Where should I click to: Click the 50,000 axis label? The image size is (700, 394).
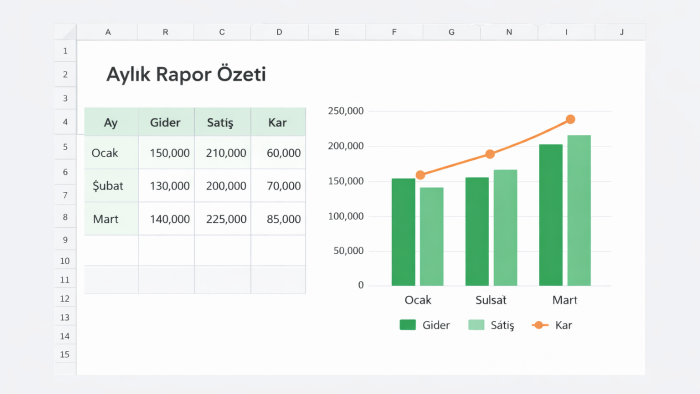coord(348,251)
